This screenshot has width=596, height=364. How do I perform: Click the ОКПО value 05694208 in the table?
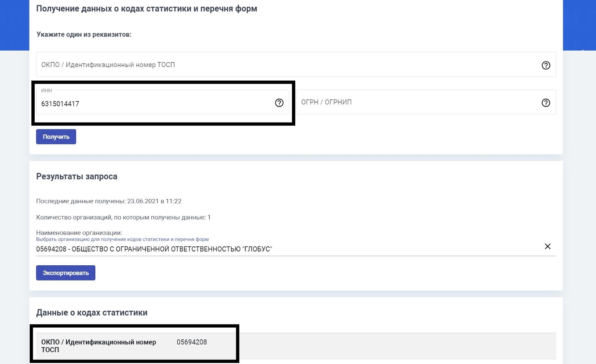point(191,342)
